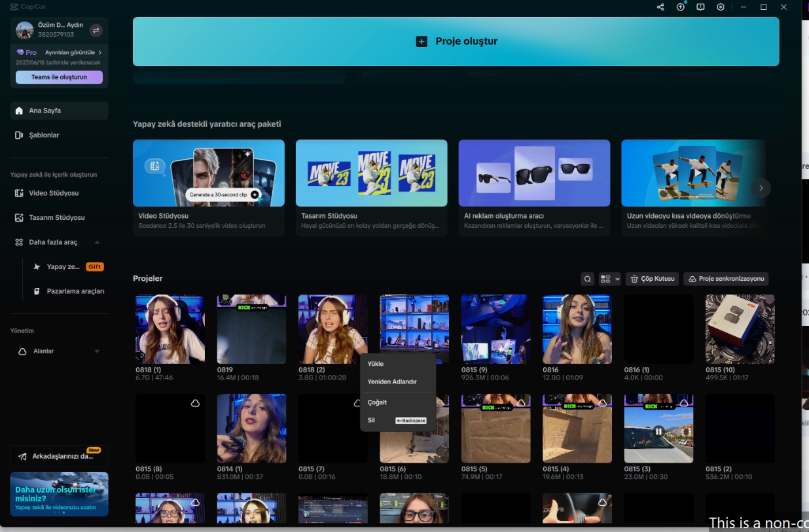809x532 pixels.
Task: Click the account switch icon beside profile name
Action: click(x=96, y=30)
